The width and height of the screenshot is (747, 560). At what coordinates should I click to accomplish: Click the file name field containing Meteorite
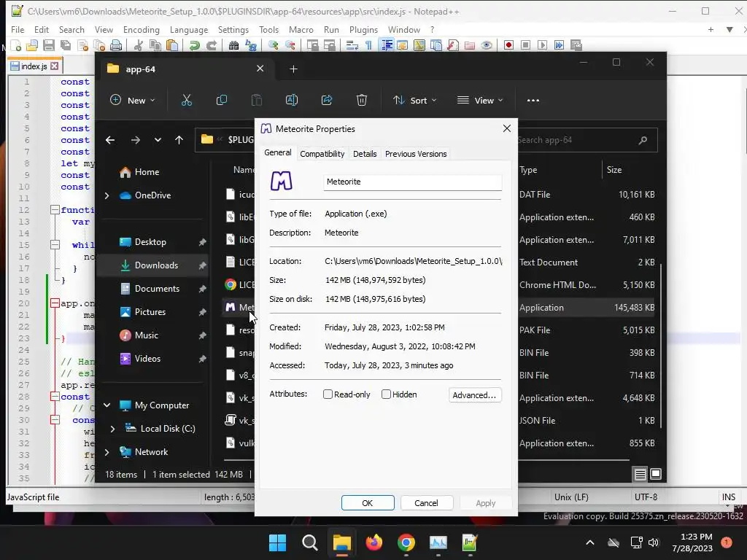(413, 182)
